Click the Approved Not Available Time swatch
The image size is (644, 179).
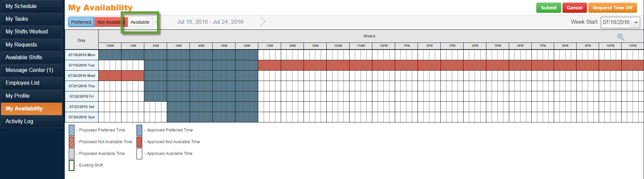click(140, 142)
